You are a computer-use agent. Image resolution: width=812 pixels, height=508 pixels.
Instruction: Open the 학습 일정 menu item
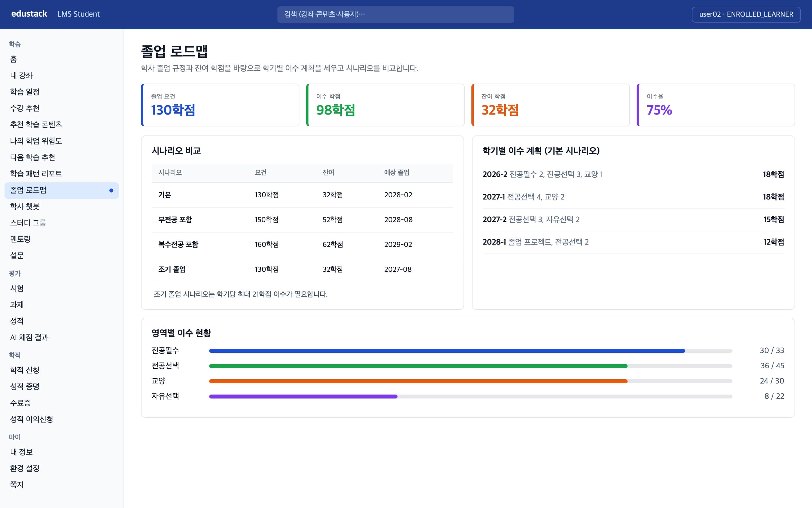[62, 92]
